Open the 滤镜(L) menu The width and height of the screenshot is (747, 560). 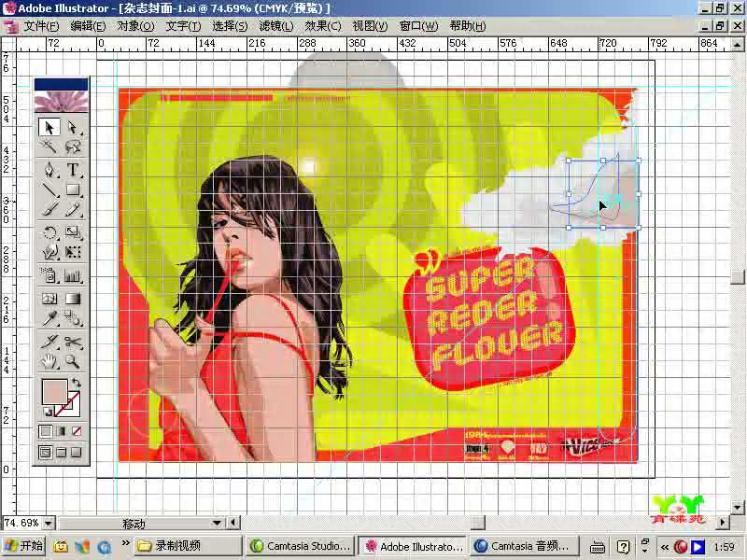[x=276, y=26]
